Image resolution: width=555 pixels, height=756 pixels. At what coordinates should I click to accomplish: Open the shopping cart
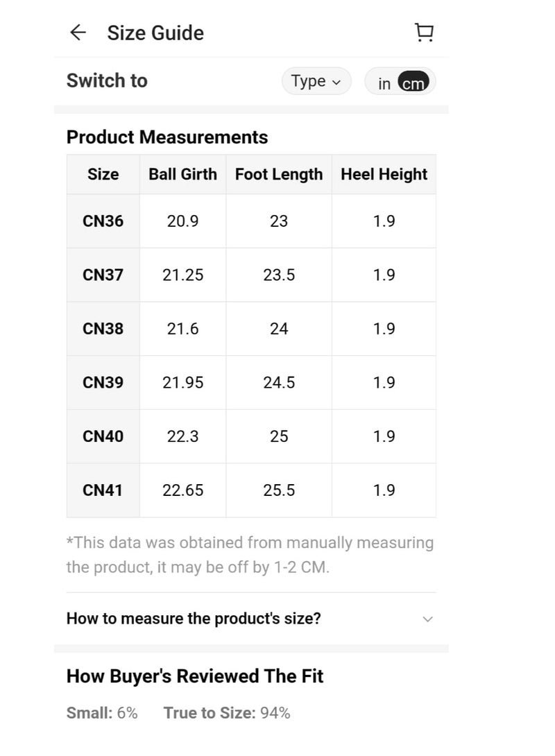[x=424, y=33]
